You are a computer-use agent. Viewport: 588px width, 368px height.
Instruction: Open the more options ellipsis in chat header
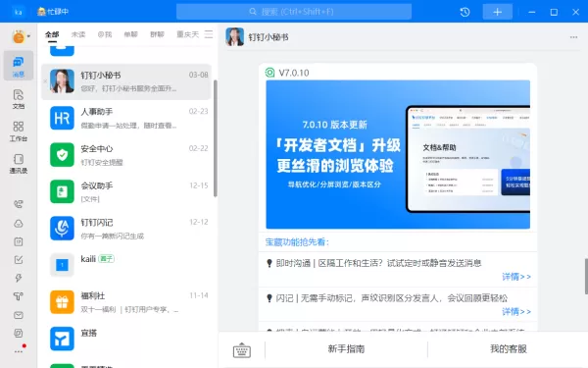[x=573, y=37]
